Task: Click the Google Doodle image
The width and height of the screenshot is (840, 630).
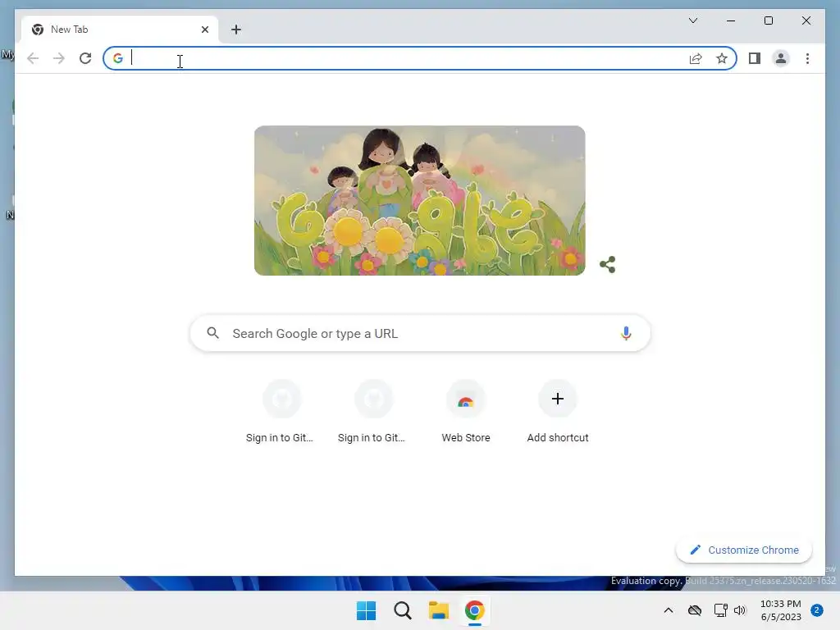Action: click(419, 200)
